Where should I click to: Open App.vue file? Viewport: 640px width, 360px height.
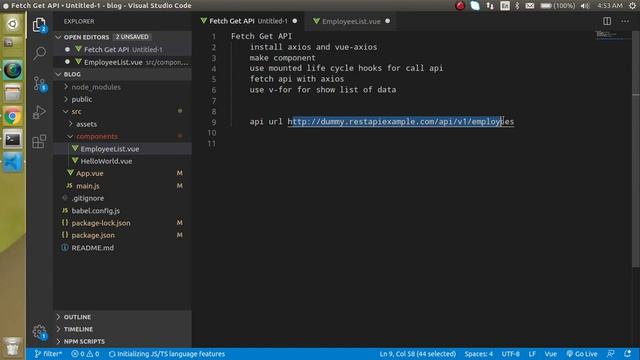[x=122, y=173]
